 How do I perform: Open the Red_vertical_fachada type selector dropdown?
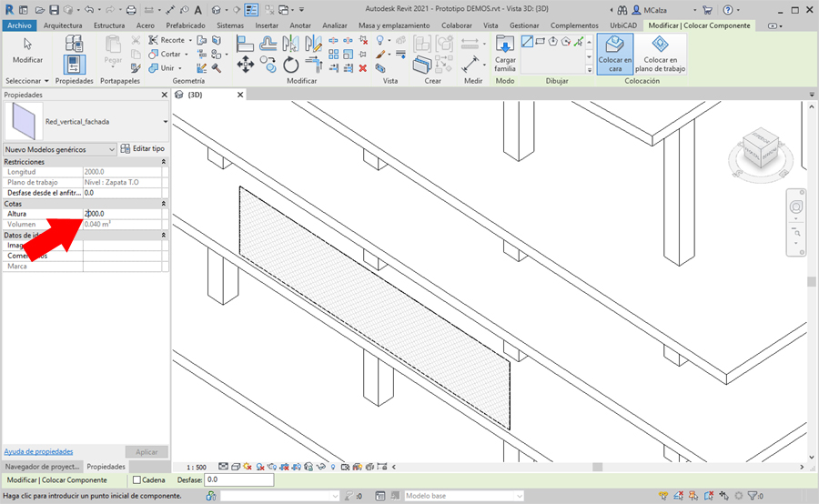click(x=165, y=120)
